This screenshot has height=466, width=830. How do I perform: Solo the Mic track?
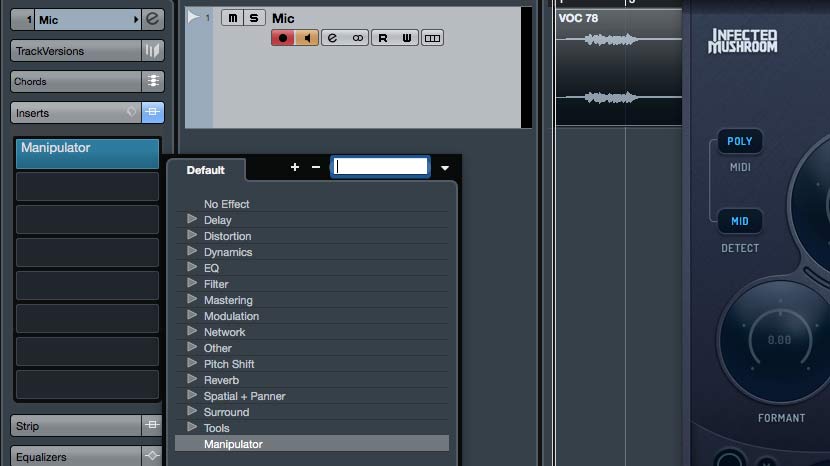coord(254,18)
